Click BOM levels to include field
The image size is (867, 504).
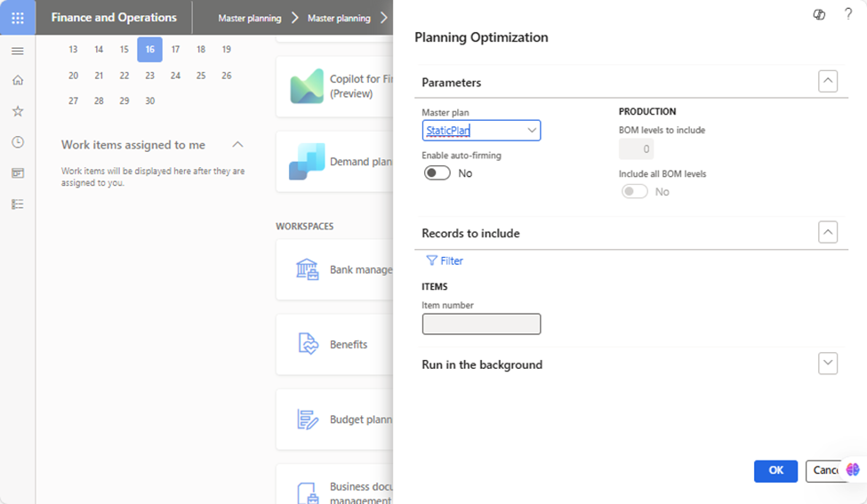(x=636, y=148)
